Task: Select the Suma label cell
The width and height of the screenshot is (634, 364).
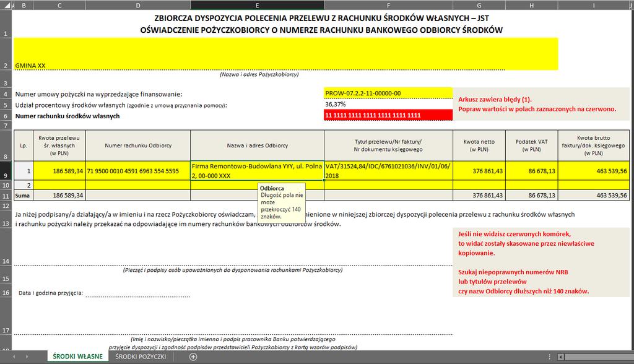Action: click(24, 196)
